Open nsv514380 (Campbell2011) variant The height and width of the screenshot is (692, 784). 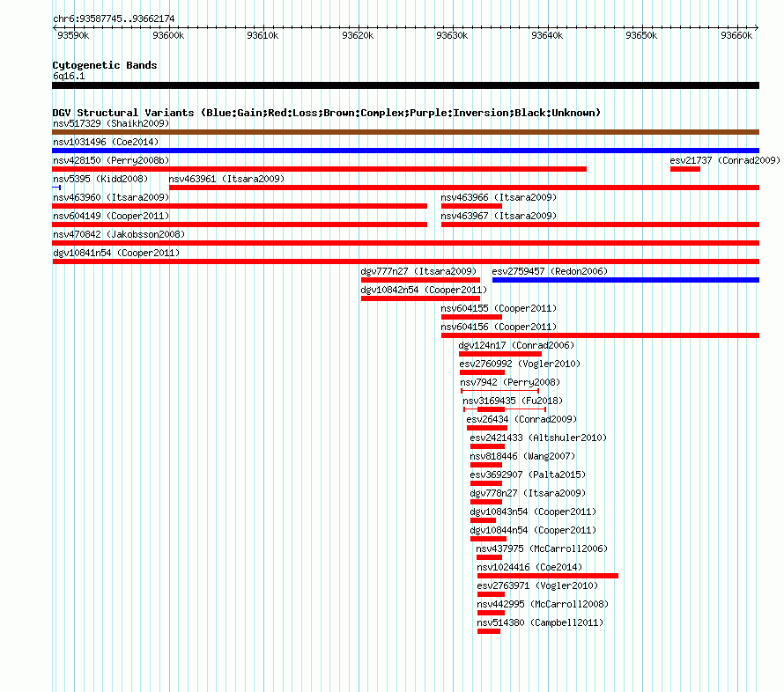[541, 622]
